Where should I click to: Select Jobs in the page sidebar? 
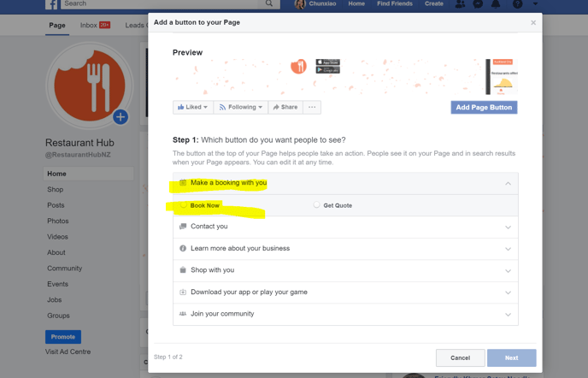coord(55,300)
